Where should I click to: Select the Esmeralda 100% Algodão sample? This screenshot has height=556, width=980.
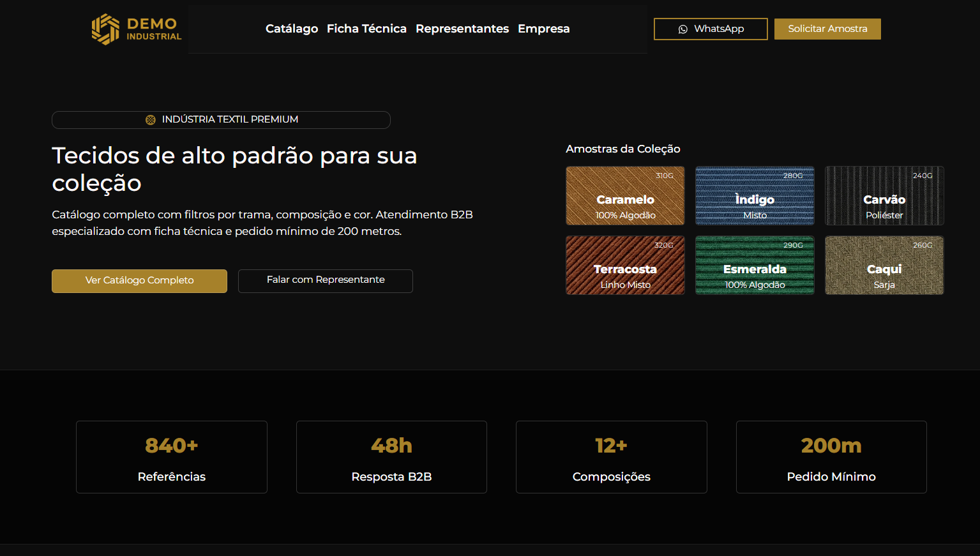click(755, 265)
